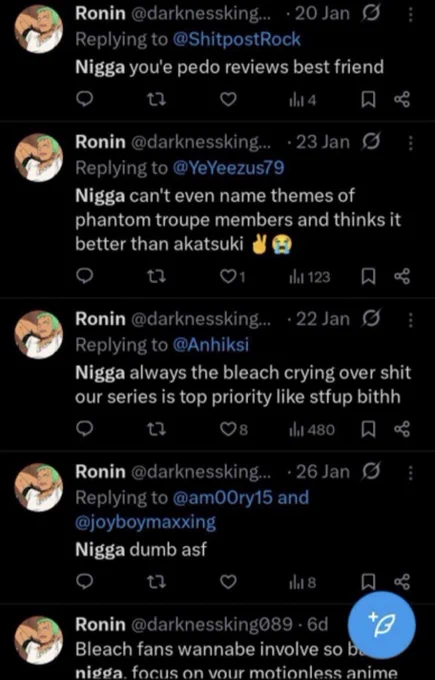Share the 20 Jan tweet
This screenshot has width=435, height=680.
402,100
